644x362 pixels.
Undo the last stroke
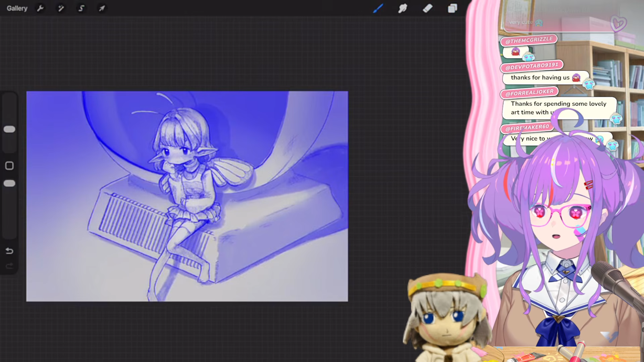tap(9, 251)
